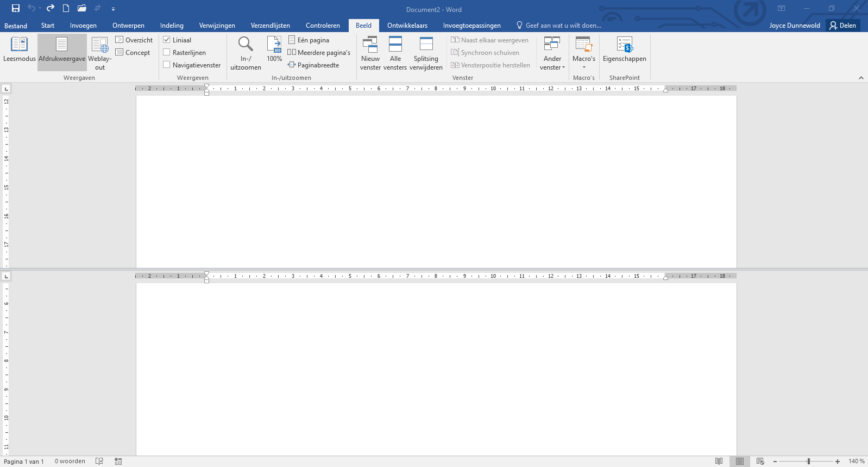Undo the last action
The image size is (868, 467).
point(32,8)
